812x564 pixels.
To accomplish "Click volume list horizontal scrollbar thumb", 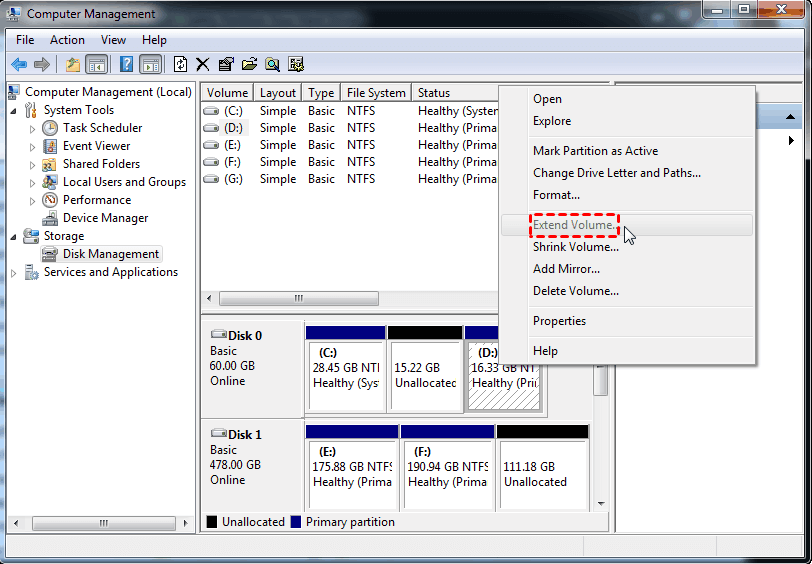I will pos(299,298).
